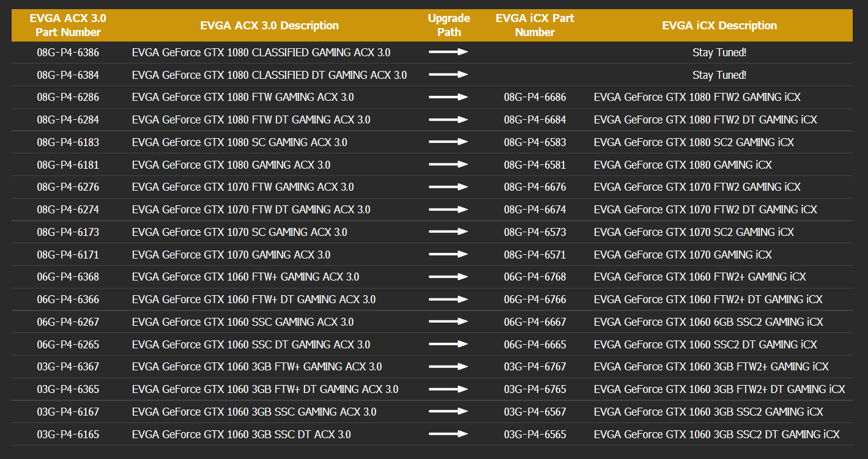Select the GTX 1080 FTW2 GAMING iCX description

(697, 97)
